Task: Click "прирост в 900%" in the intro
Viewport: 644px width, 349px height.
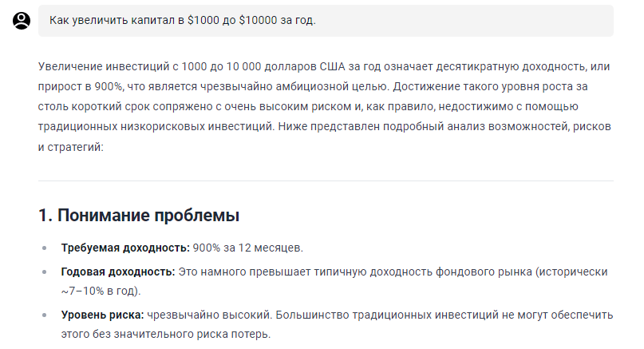Action: point(80,87)
